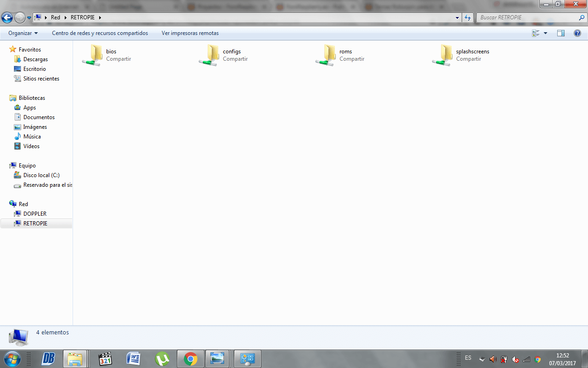The image size is (588, 368).
Task: Expand the change view options arrow
Action: coord(546,33)
